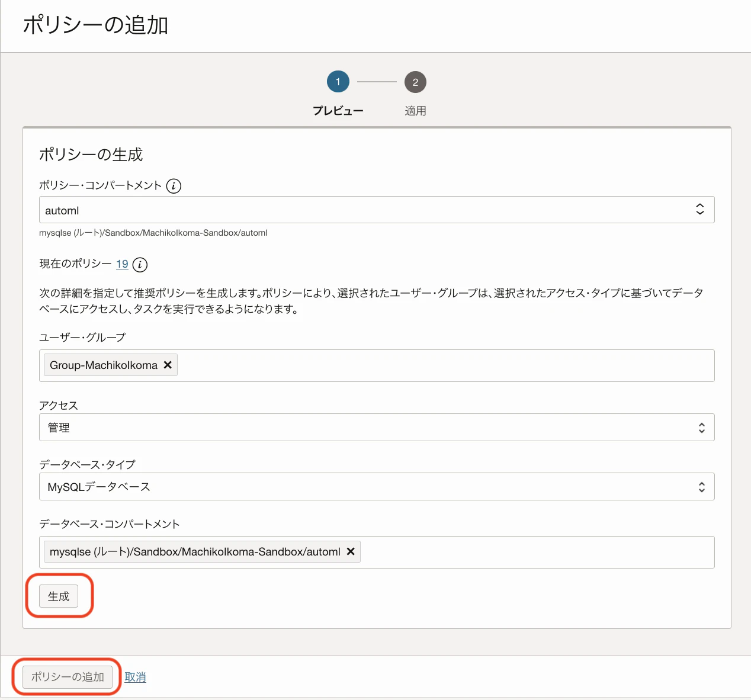Image resolution: width=751 pixels, height=700 pixels.
Task: Click the 取消 link
Action: tap(135, 677)
